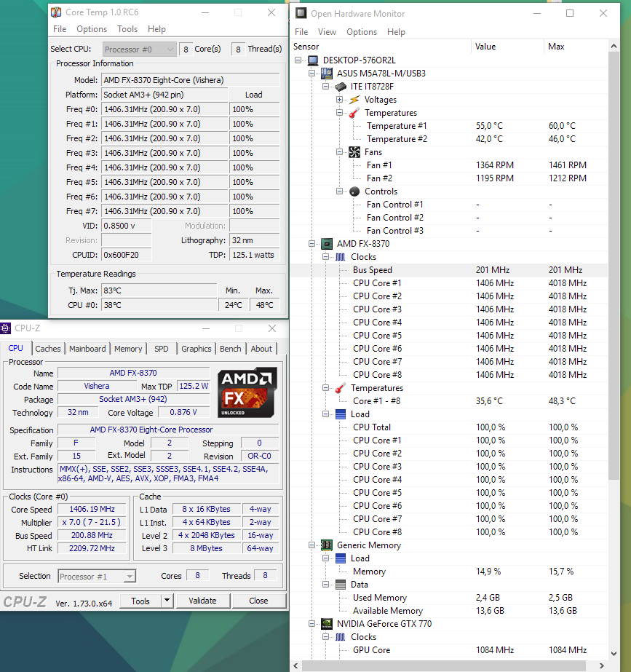Open the Select CPU Processor #0 dropdown
Viewport: 631px width, 672px height.
139,50
